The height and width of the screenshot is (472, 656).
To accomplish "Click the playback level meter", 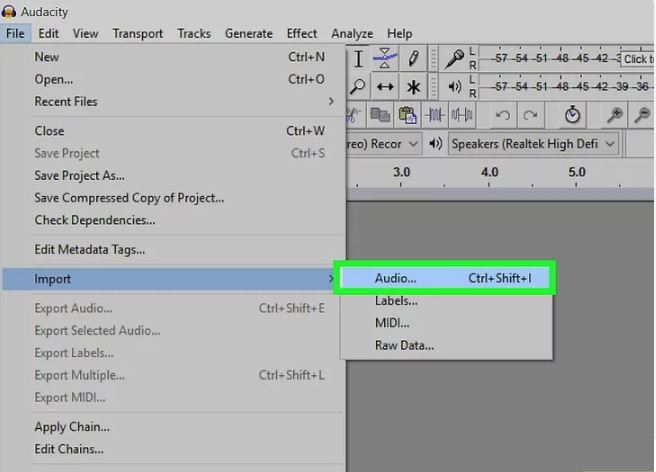I will [x=566, y=87].
